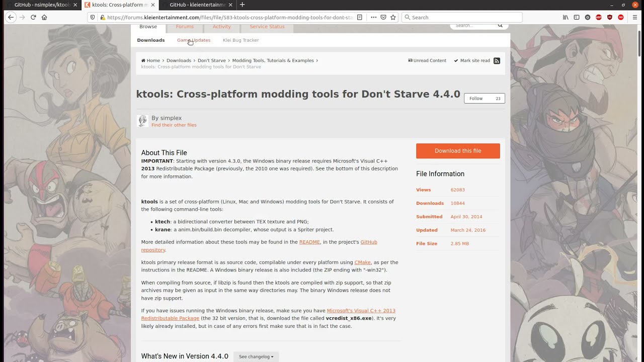
Task: Click simplex author avatar
Action: coord(142,121)
